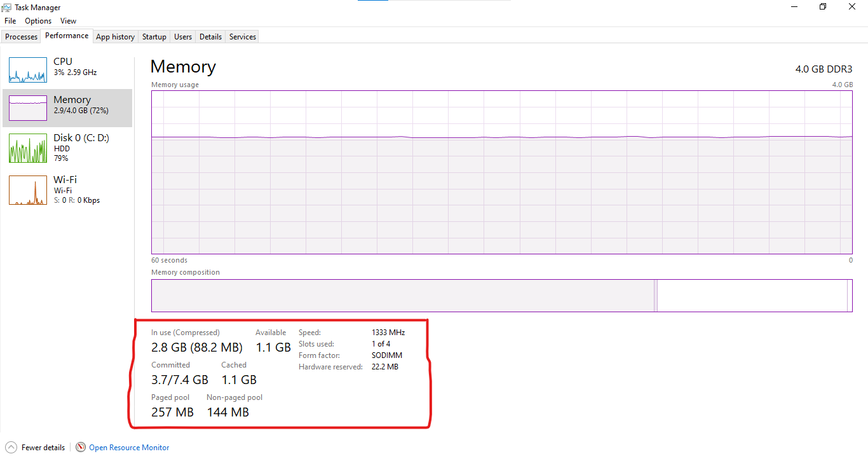This screenshot has height=461, width=868.
Task: Click the Available 1.1 GB value
Action: (273, 348)
